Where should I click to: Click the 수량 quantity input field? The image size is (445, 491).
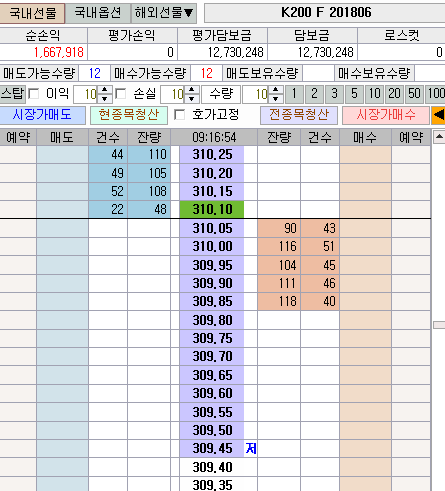256,94
